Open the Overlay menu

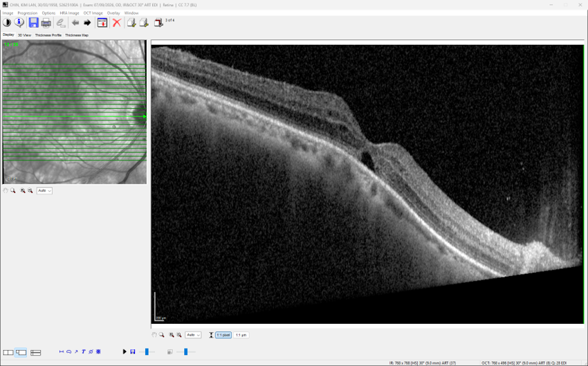[113, 13]
